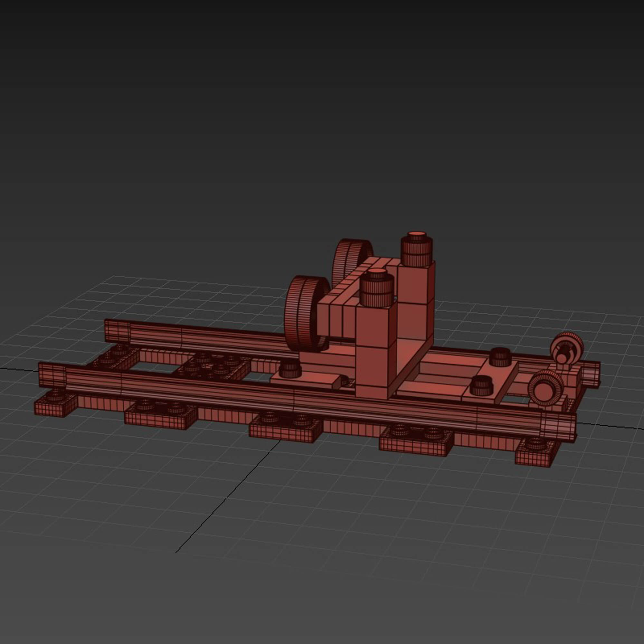The width and height of the screenshot is (644, 644).
Task: Select the front stud on the right plate
Action: [x=481, y=385]
